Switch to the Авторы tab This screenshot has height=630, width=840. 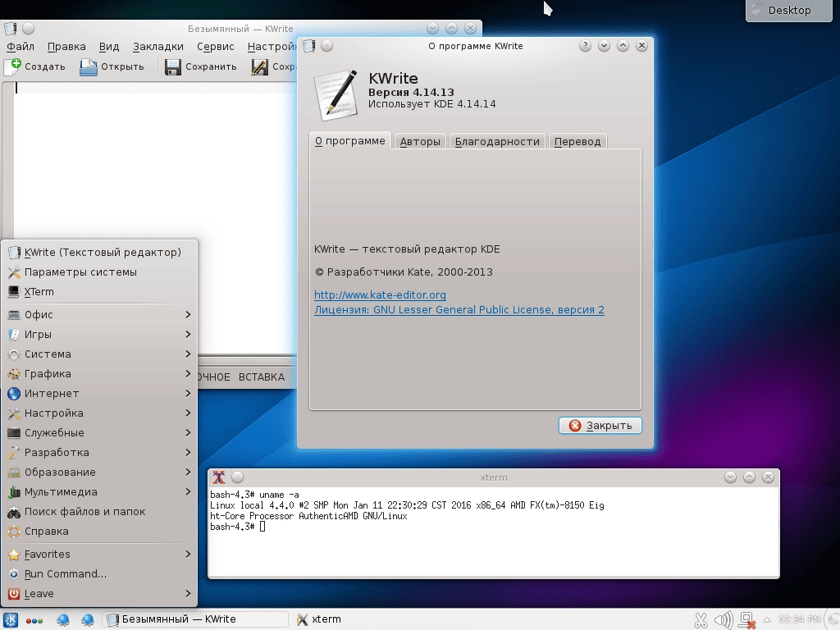(x=420, y=141)
